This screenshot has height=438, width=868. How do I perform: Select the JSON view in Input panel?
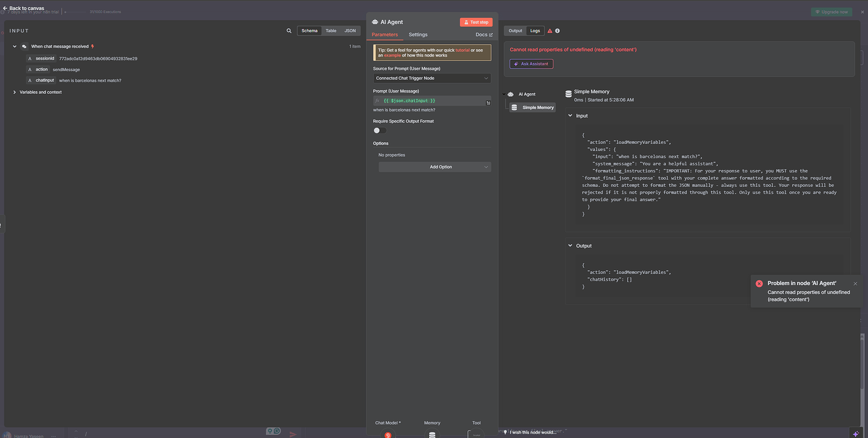pyautogui.click(x=350, y=31)
